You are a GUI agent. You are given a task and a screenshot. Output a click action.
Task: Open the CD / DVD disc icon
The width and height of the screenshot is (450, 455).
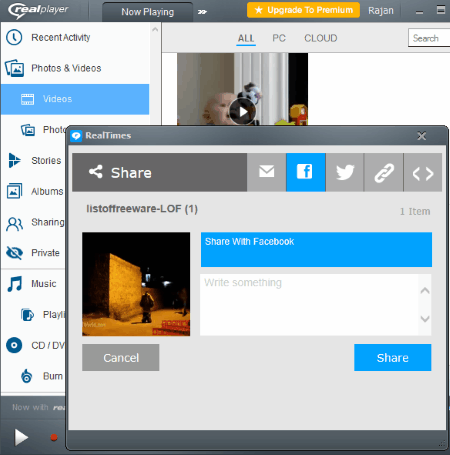click(14, 345)
